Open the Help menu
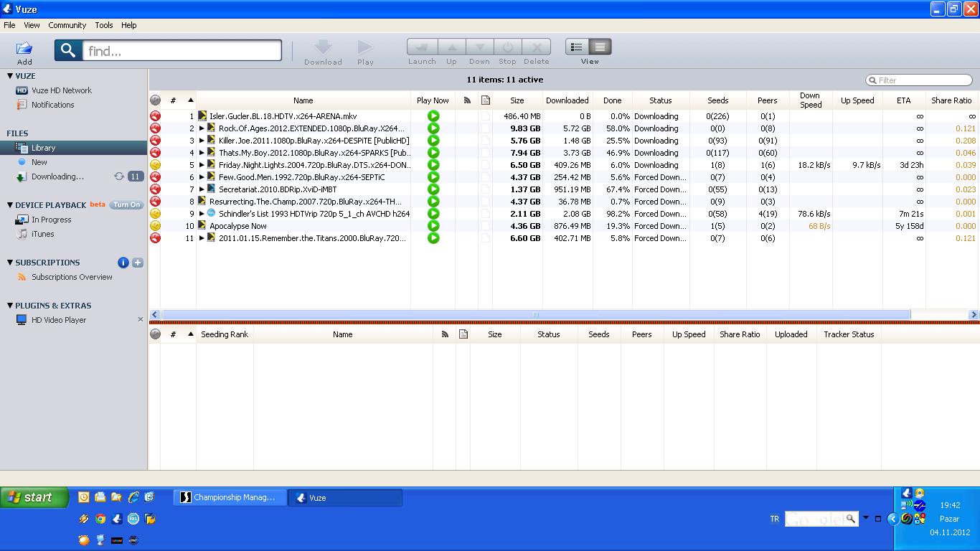 pyautogui.click(x=129, y=25)
